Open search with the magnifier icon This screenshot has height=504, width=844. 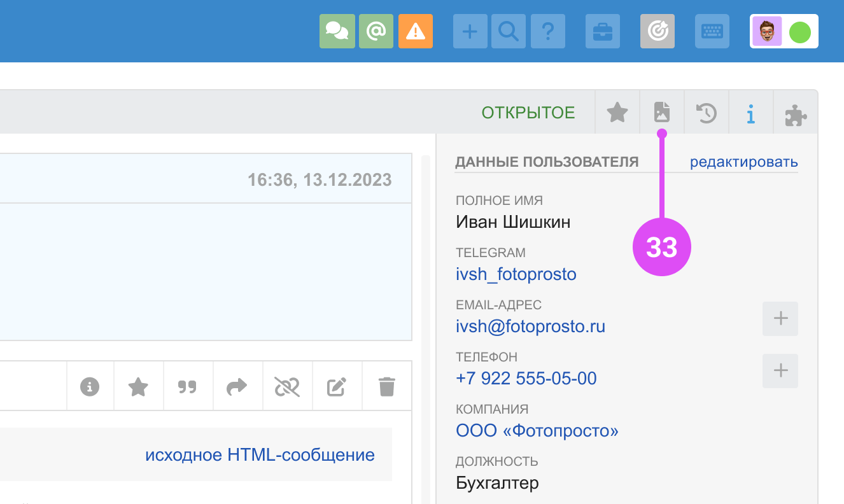(x=509, y=31)
